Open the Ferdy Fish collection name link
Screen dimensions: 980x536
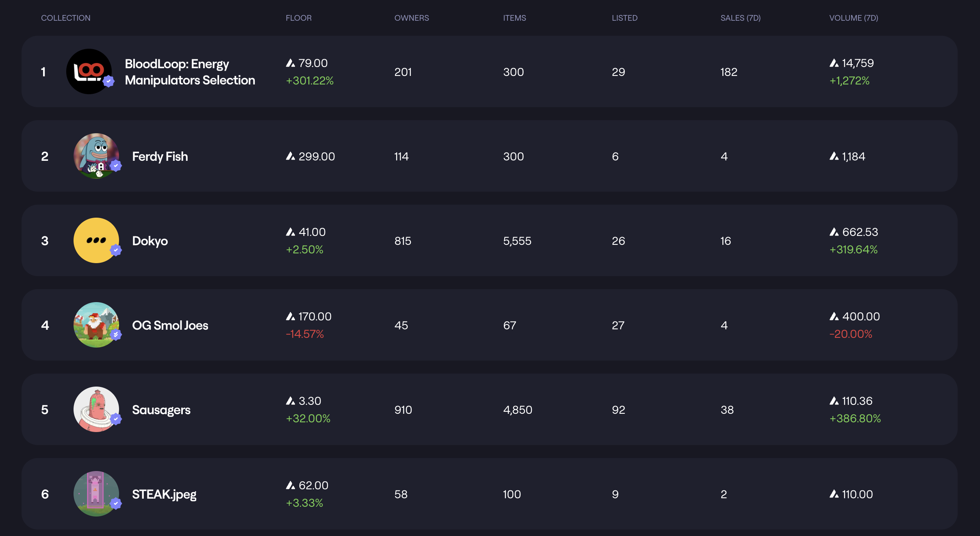160,156
